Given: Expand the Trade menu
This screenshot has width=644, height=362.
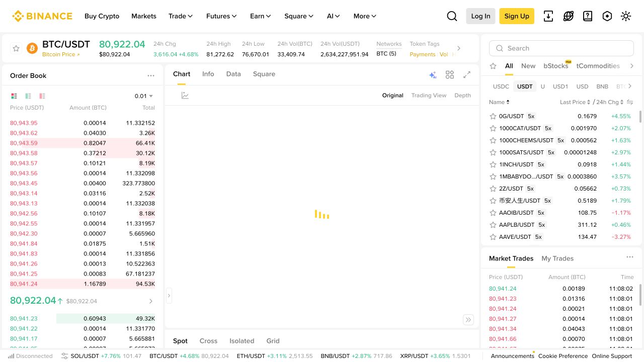Looking at the screenshot, I should (x=181, y=16).
